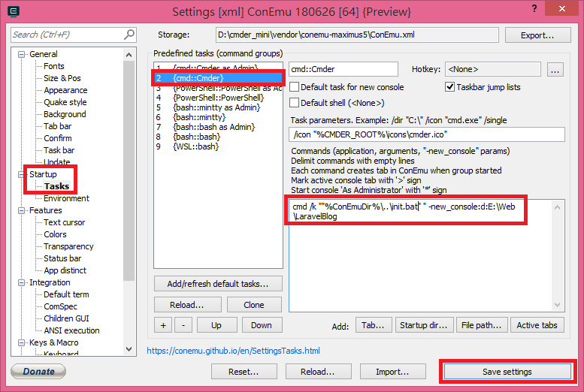The height and width of the screenshot is (392, 584).
Task: Select task {bash::mintty as Admin}
Action: click(218, 107)
